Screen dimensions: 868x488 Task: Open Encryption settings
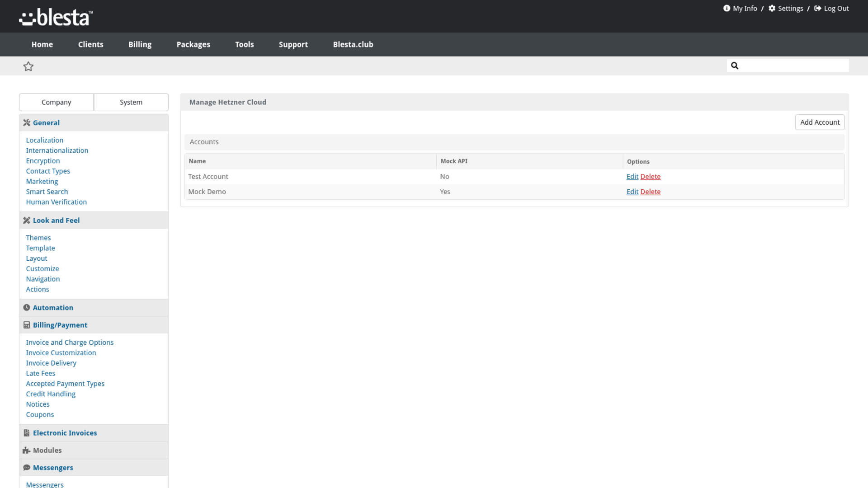point(42,161)
